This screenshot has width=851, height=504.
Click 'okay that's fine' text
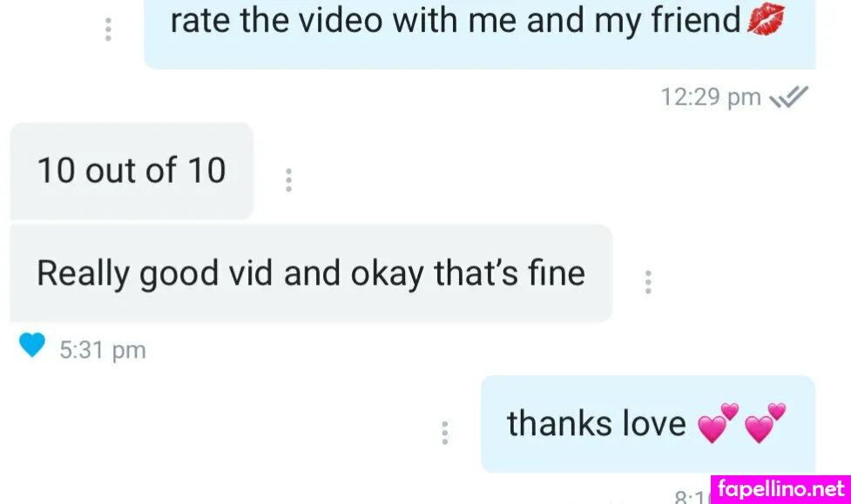point(468,272)
